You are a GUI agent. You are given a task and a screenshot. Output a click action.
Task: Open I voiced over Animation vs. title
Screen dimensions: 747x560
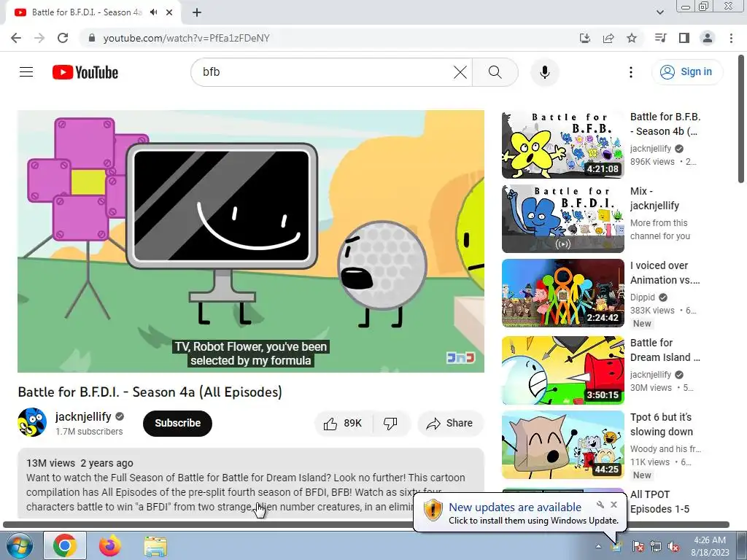665,273
